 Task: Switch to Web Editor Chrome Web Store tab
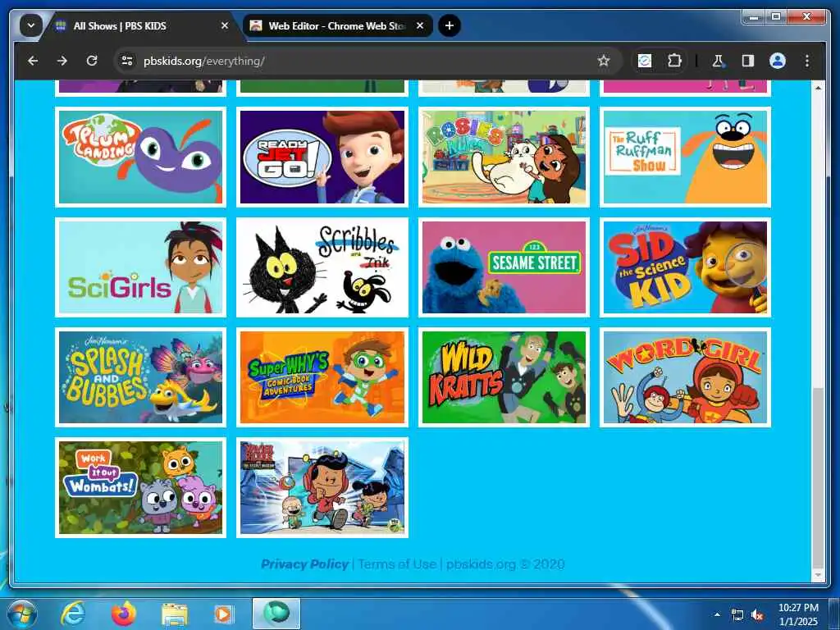click(337, 25)
